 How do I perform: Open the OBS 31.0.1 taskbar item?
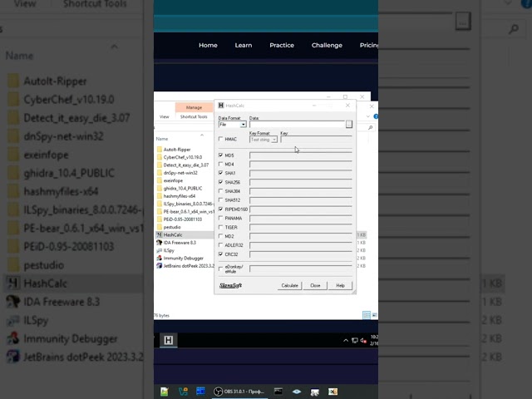239,392
